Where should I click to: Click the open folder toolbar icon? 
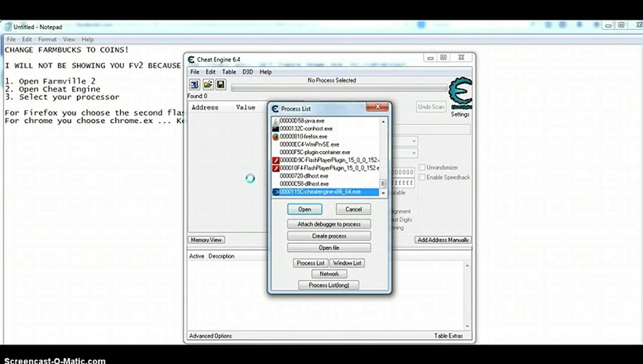click(x=207, y=84)
